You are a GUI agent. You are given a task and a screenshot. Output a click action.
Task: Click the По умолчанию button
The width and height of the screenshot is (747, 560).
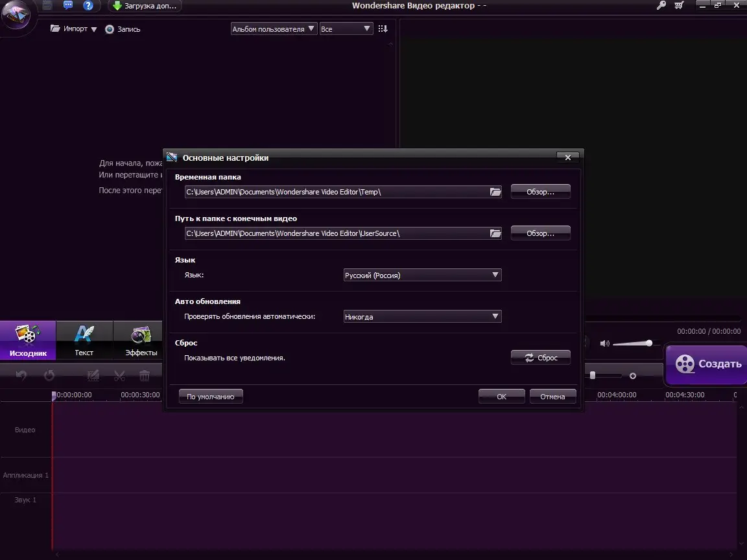click(x=210, y=395)
